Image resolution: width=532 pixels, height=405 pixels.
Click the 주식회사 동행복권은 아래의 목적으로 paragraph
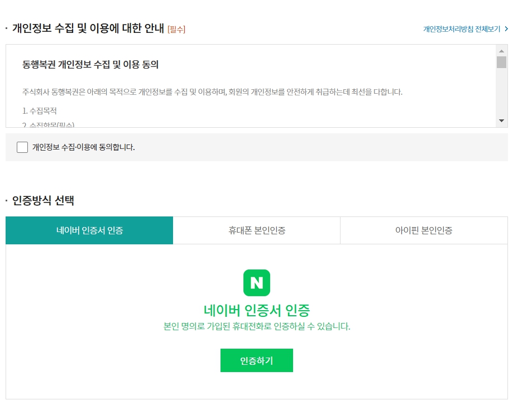212,92
